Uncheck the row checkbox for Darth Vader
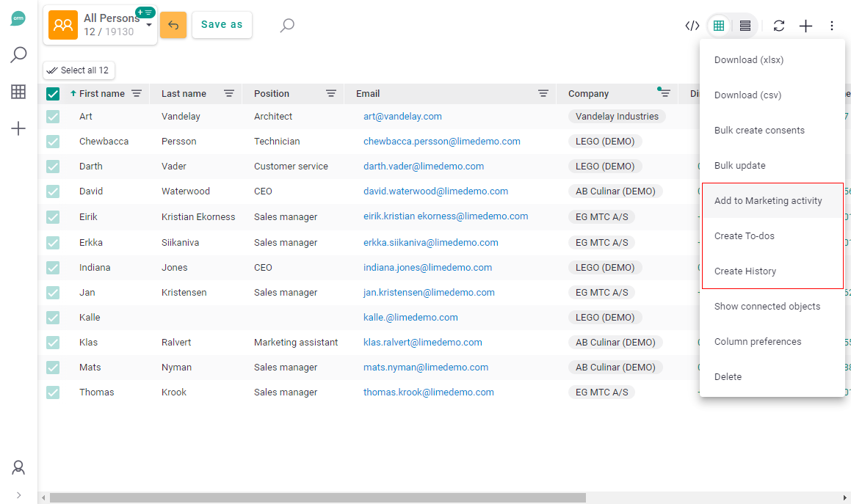This screenshot has height=504, width=851. (53, 166)
